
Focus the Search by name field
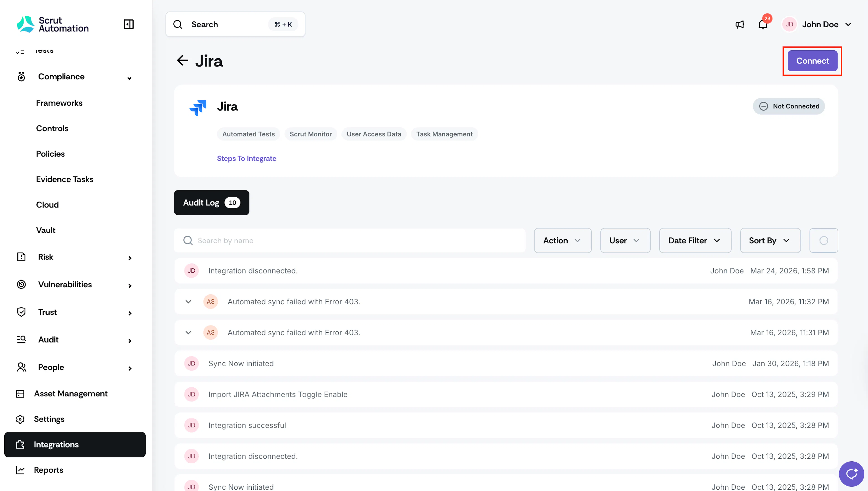349,241
